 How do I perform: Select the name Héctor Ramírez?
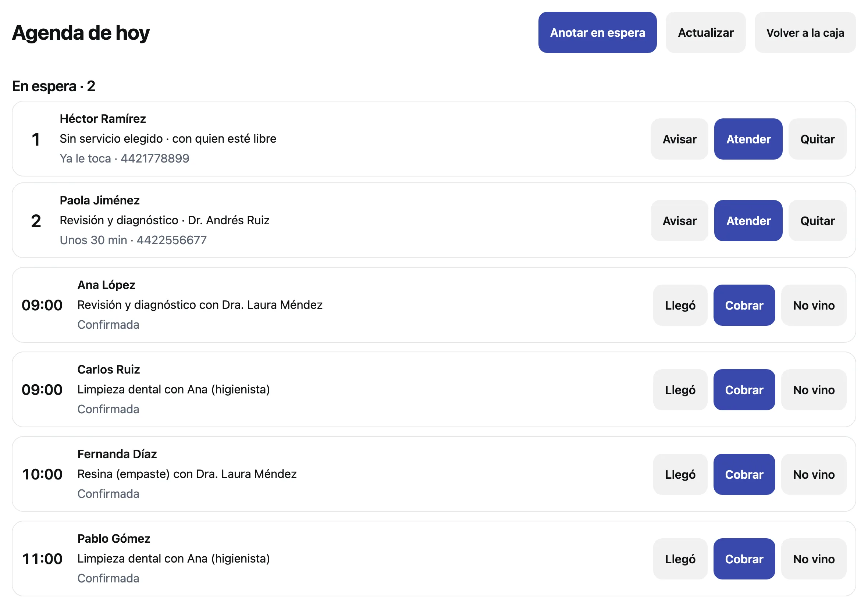click(102, 119)
